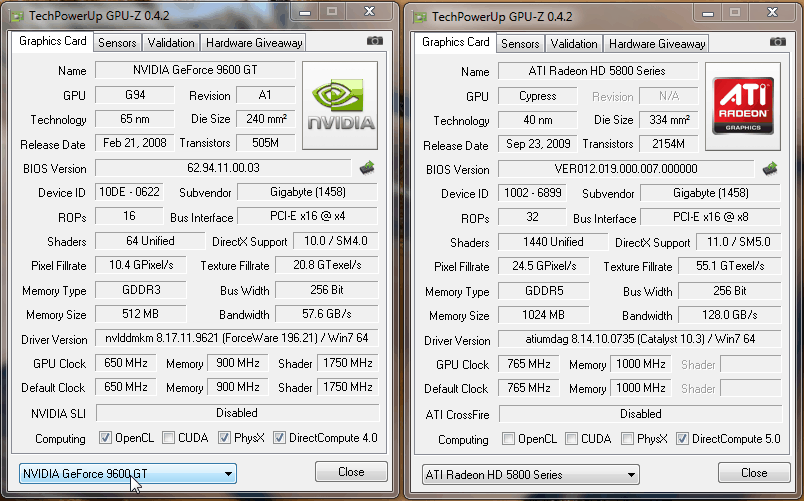Click the ATI Radeon Graphics logo image
The height and width of the screenshot is (501, 804).
pos(743,107)
